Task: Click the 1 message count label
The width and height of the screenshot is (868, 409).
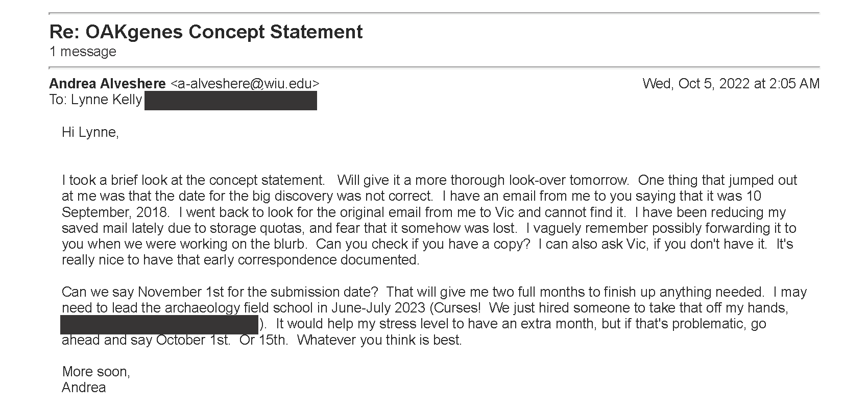Action: pos(83,52)
